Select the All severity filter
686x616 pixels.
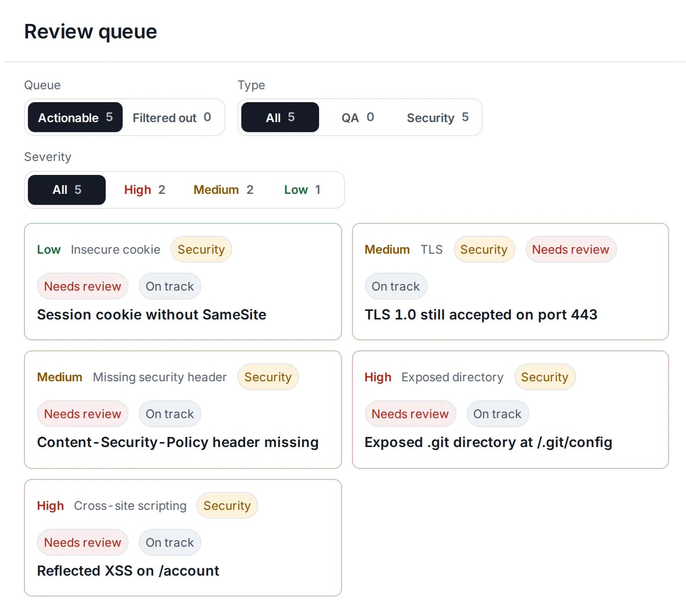tap(67, 190)
